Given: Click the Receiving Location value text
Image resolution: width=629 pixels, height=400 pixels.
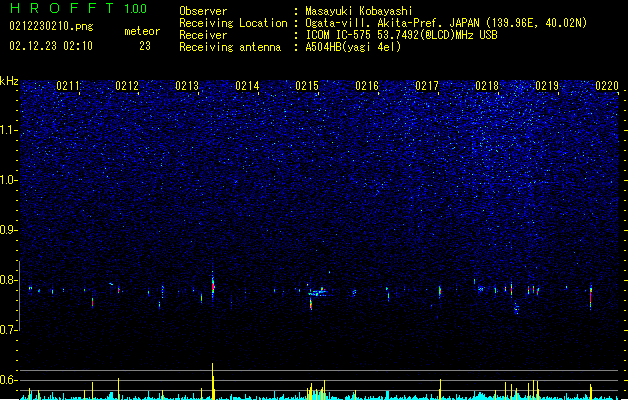Looking at the screenshot, I should click(x=446, y=23).
